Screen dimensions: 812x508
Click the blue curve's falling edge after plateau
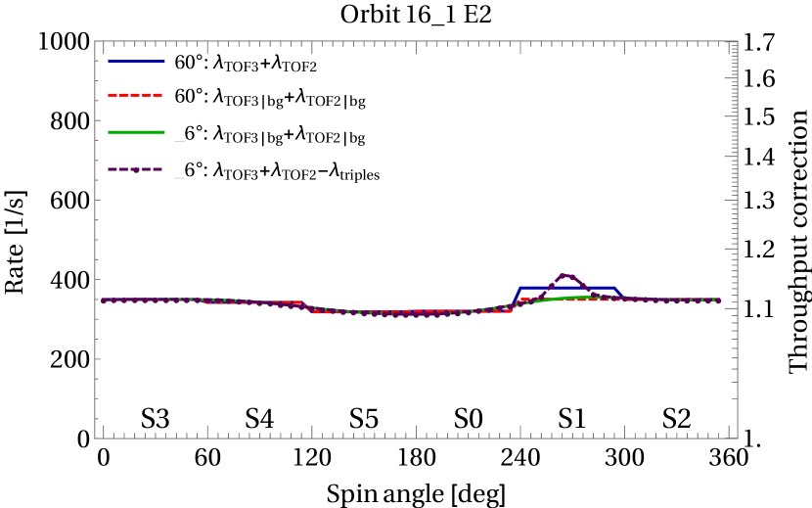(620, 294)
